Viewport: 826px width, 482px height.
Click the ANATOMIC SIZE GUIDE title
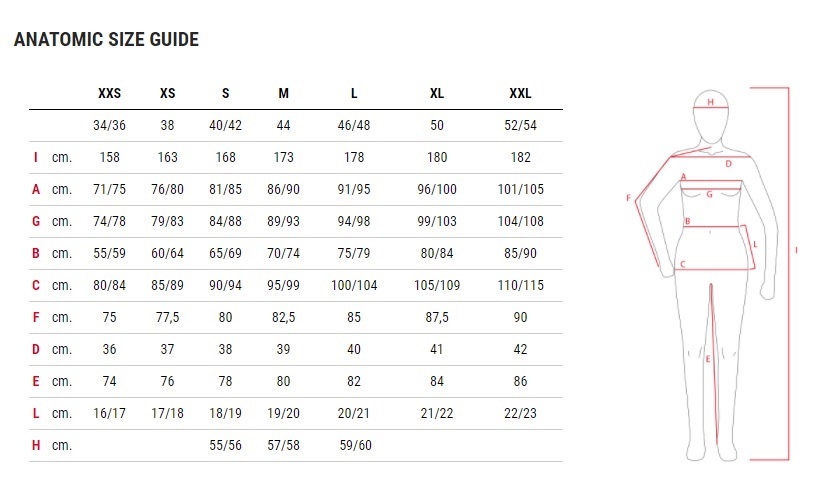coord(105,40)
